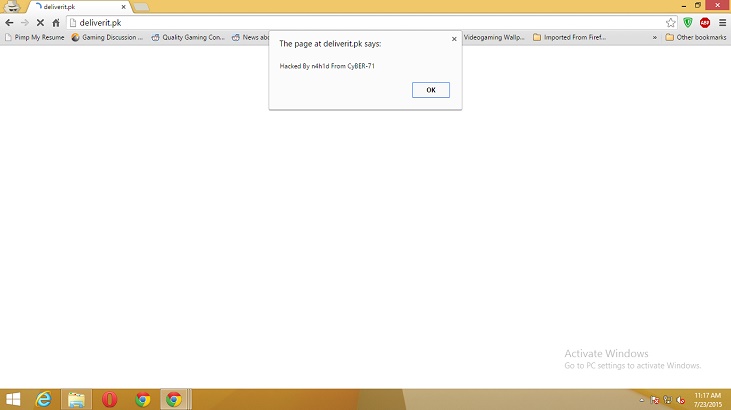
Task: Open Pimp My Resume bookmark
Action: (x=35, y=37)
